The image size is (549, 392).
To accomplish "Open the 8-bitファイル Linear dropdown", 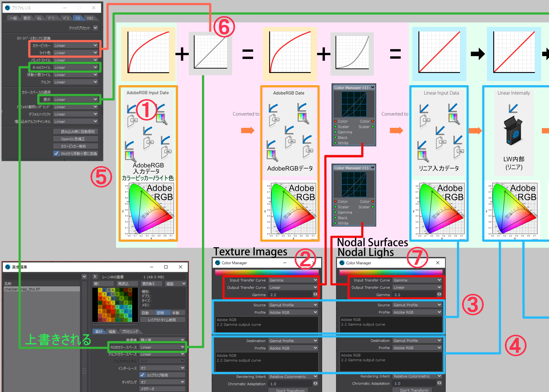I will pos(75,67).
